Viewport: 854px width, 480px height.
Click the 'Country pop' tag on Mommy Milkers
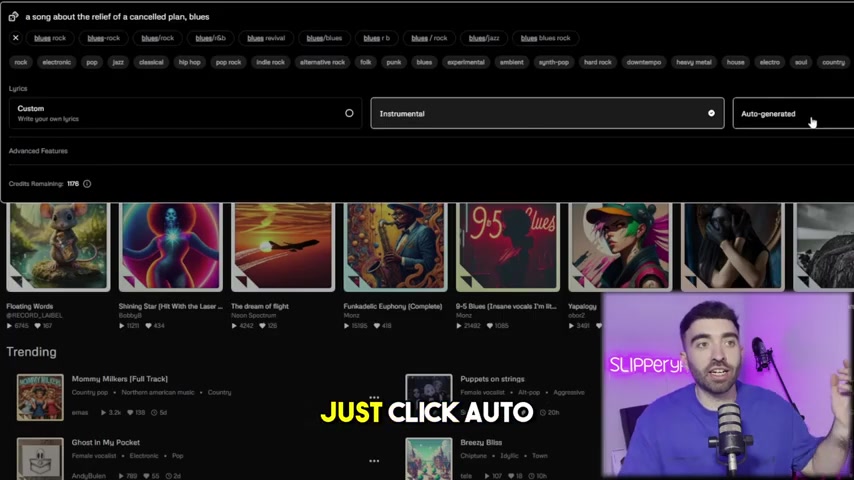pos(90,392)
